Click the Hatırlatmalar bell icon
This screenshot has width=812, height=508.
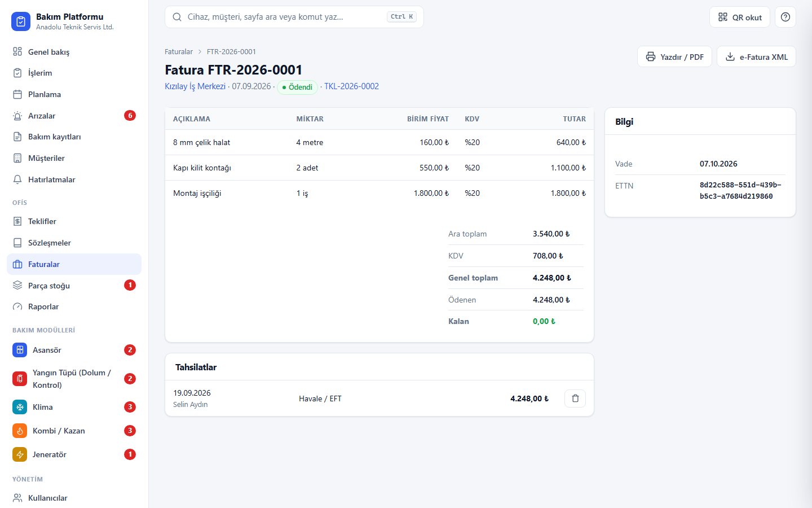click(x=17, y=179)
